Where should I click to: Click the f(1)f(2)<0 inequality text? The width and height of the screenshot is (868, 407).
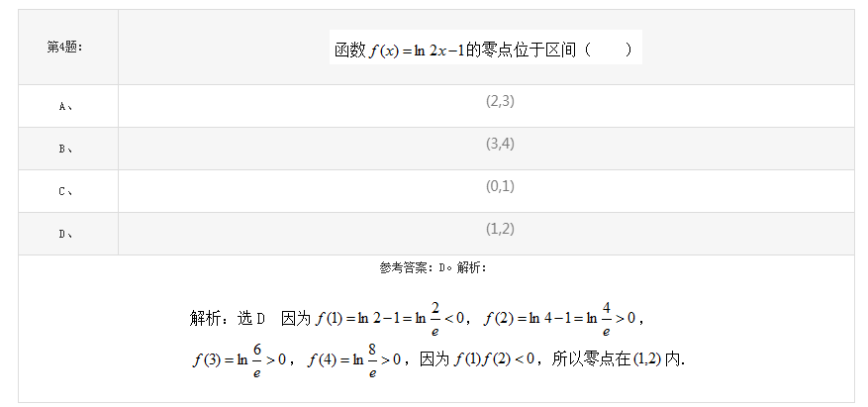pos(494,359)
